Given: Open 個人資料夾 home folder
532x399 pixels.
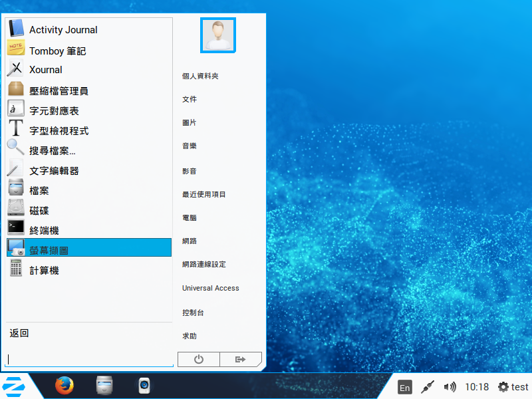Looking at the screenshot, I should 200,76.
